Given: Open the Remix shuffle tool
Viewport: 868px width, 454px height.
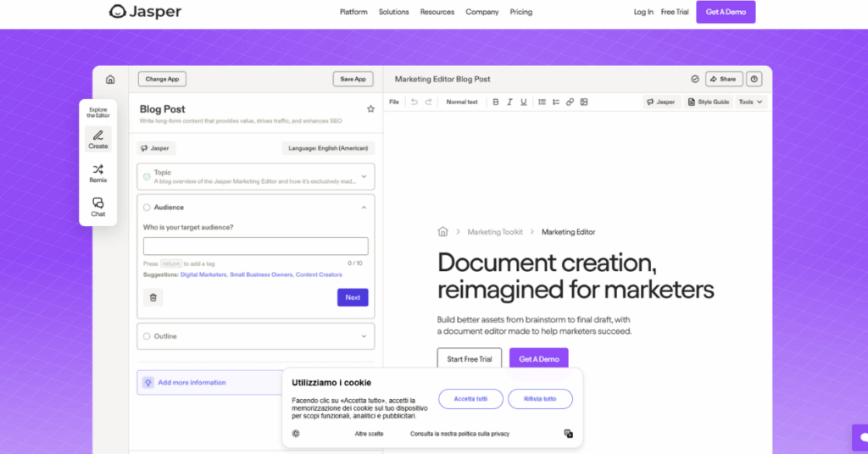Looking at the screenshot, I should click(x=98, y=173).
